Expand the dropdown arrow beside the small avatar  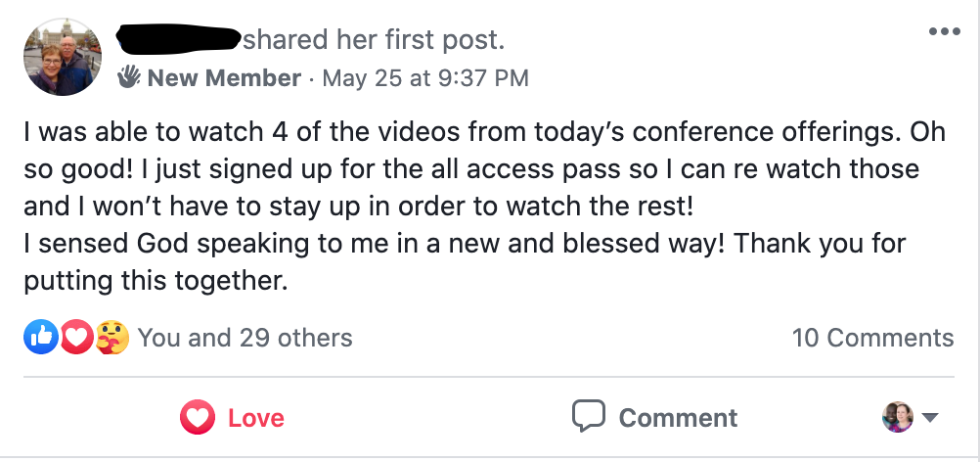(x=930, y=418)
